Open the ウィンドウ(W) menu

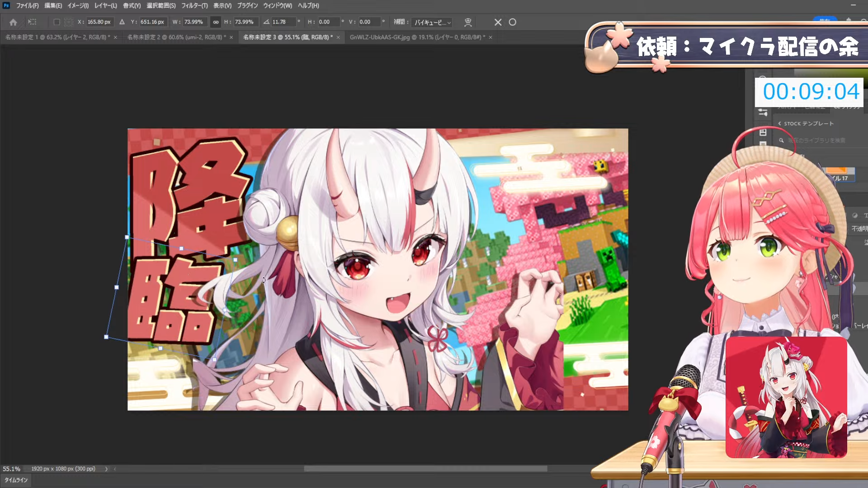(x=278, y=5)
